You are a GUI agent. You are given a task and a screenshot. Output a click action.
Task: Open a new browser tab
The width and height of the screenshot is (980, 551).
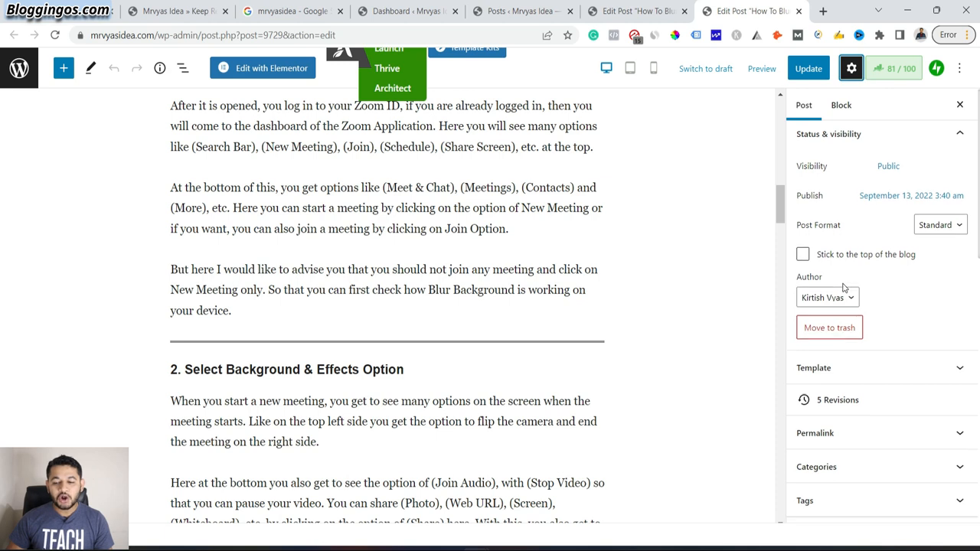click(x=823, y=11)
